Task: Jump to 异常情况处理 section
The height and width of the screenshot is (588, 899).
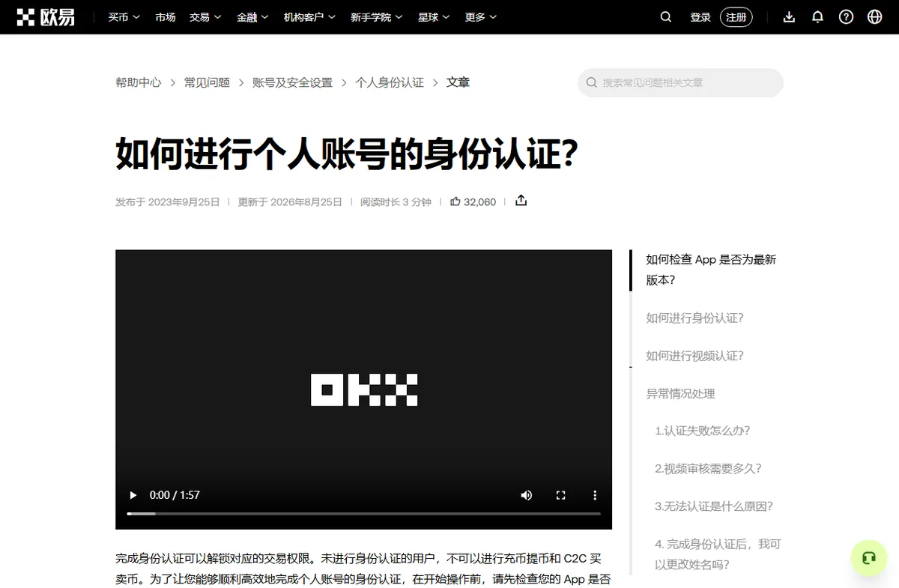Action: [x=680, y=393]
